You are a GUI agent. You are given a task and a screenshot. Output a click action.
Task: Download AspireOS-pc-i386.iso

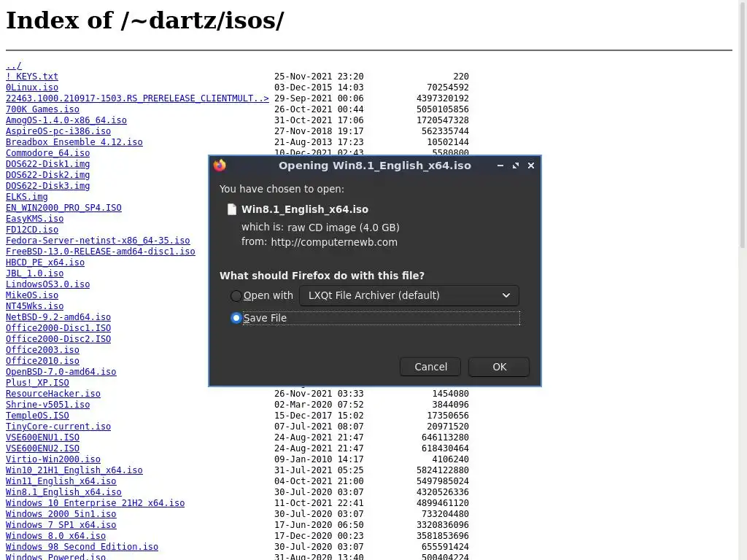point(58,131)
